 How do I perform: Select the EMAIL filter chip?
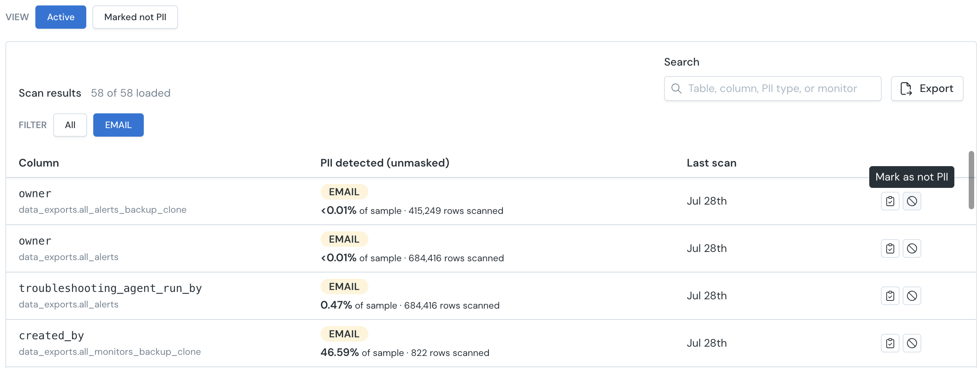point(118,125)
